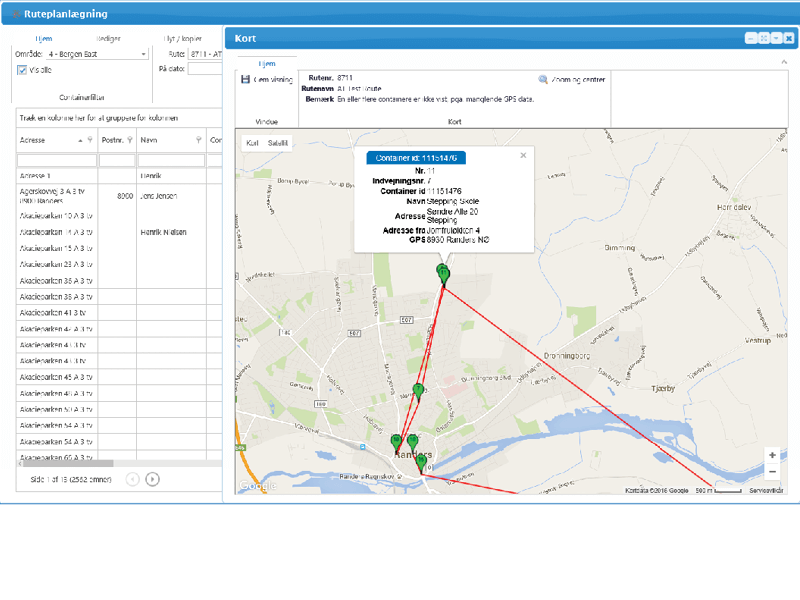Go to next page of addresses

tap(153, 479)
